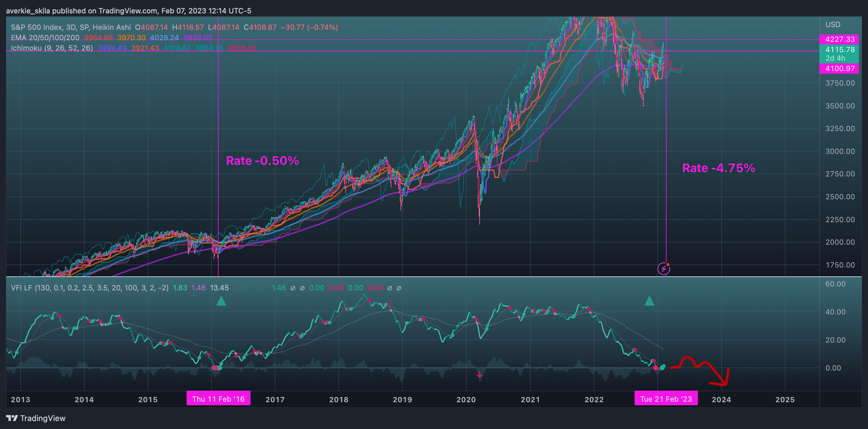This screenshot has height=429, width=868.
Task: Click the 4227.33 magenta price label
Action: point(839,39)
